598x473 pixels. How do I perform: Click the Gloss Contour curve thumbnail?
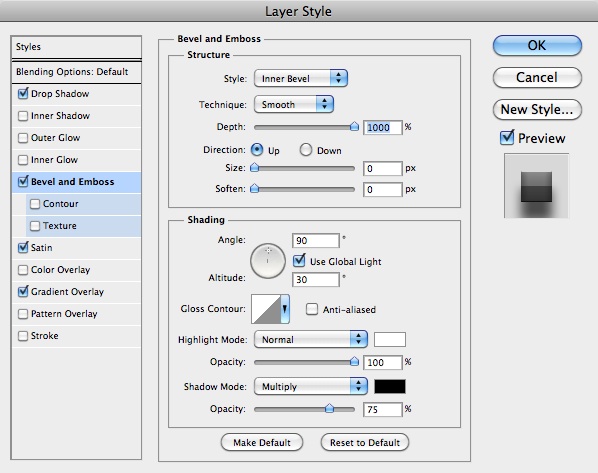point(266,309)
